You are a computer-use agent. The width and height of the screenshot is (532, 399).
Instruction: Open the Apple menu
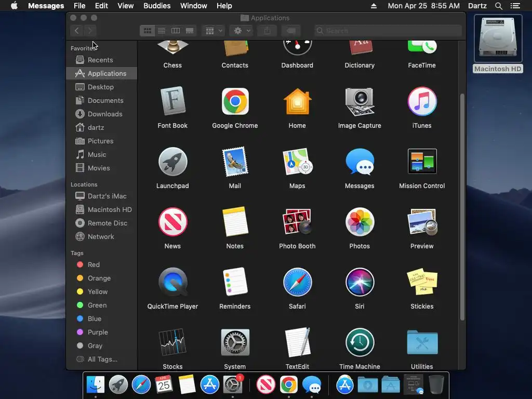click(x=14, y=6)
